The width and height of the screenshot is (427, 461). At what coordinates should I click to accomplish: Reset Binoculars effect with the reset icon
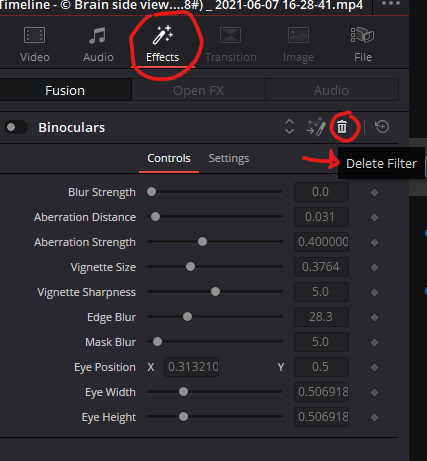[x=382, y=127]
